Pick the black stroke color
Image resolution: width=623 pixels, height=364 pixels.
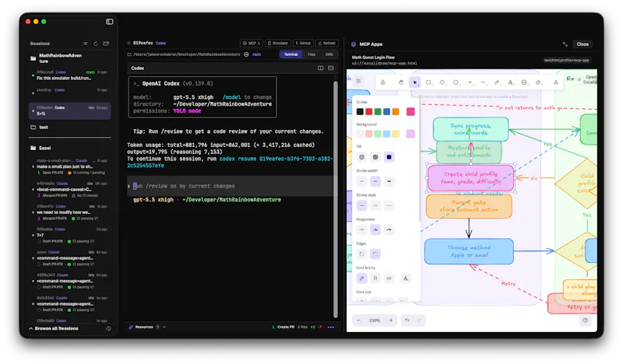pos(360,112)
